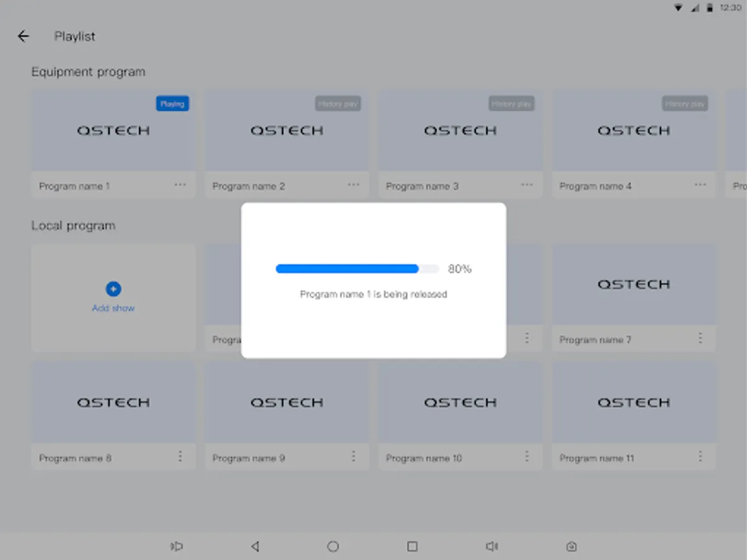Open the Program name 2 thumbnail
The width and height of the screenshot is (747, 560).
[287, 131]
